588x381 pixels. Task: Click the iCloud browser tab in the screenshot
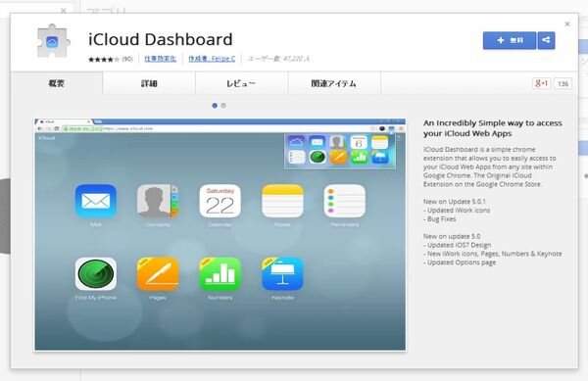click(64, 121)
